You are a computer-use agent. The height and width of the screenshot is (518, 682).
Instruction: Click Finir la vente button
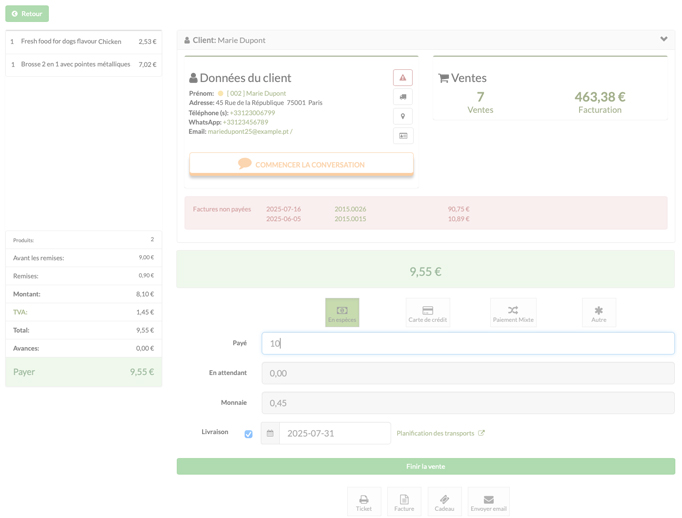click(x=425, y=466)
